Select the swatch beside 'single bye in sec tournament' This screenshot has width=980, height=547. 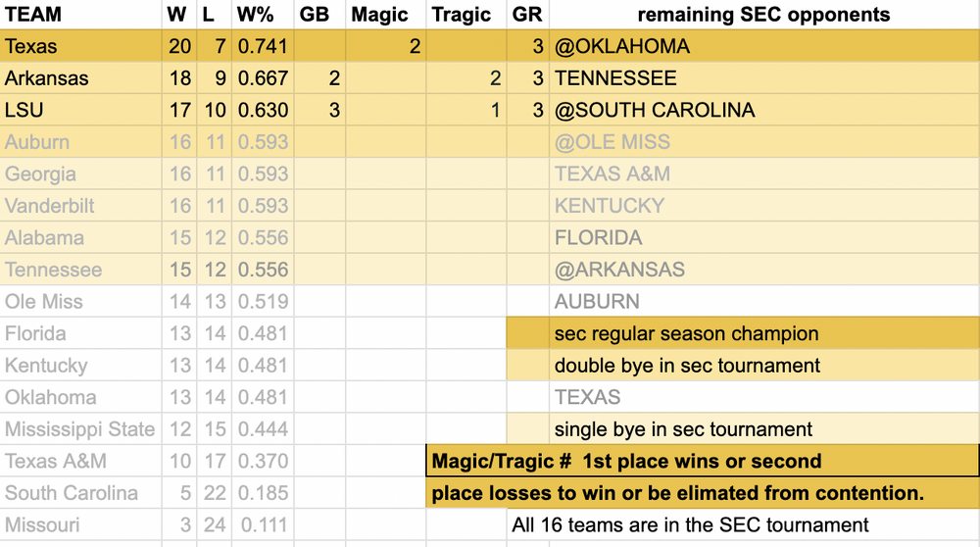527,429
